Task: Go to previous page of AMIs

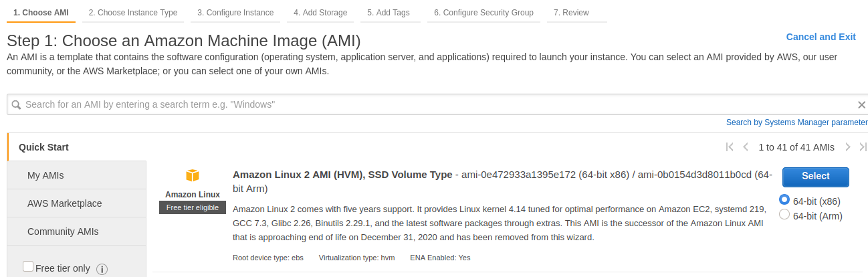Action: pos(746,147)
